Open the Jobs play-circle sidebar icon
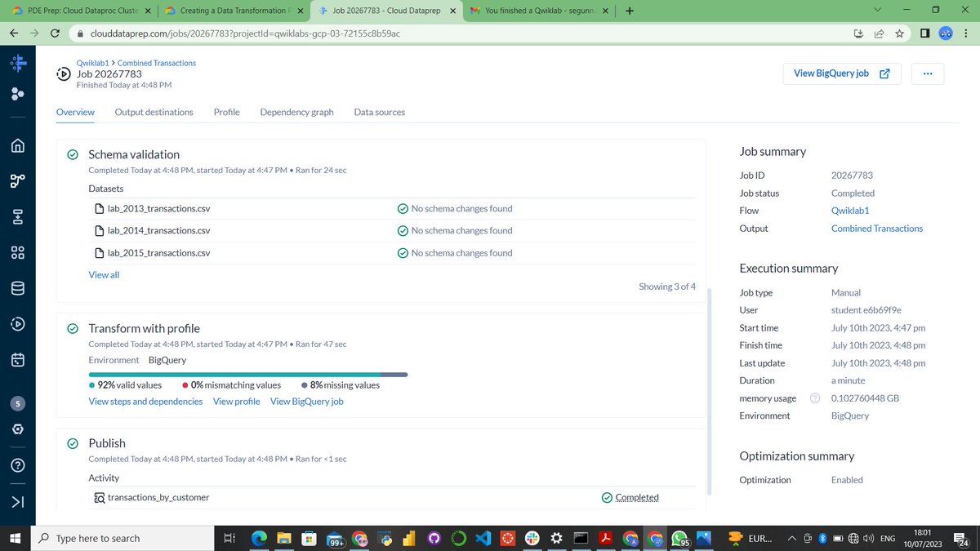Screen dimensions: 980x551 click(18, 324)
